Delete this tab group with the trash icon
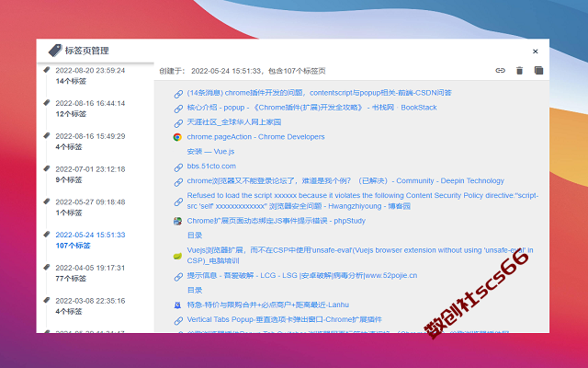This screenshot has width=588, height=368. [x=519, y=70]
